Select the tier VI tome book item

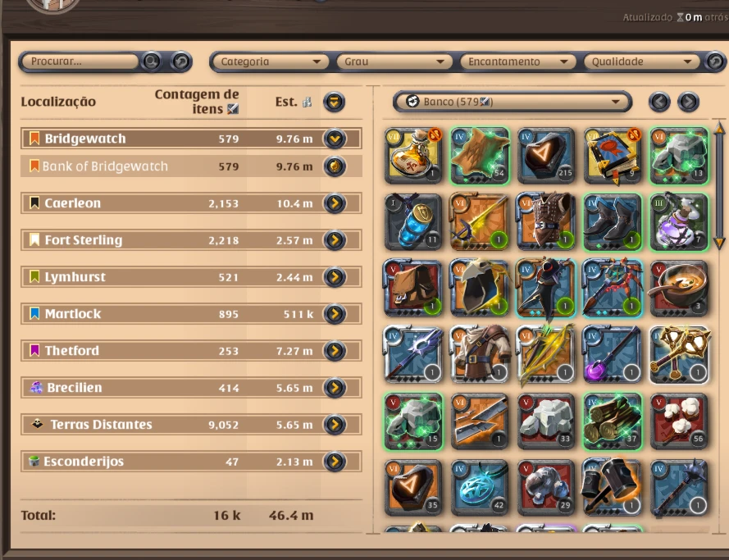pos(613,156)
